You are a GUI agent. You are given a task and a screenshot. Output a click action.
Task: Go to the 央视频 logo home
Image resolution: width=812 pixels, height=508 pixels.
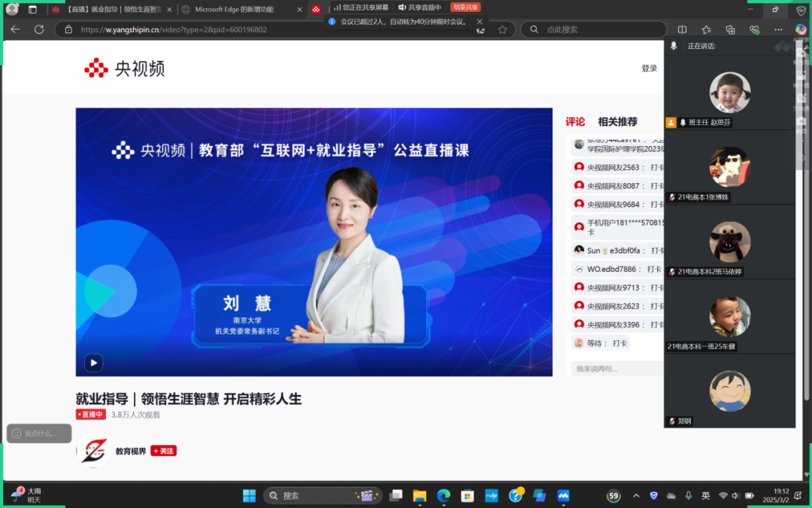tap(124, 68)
